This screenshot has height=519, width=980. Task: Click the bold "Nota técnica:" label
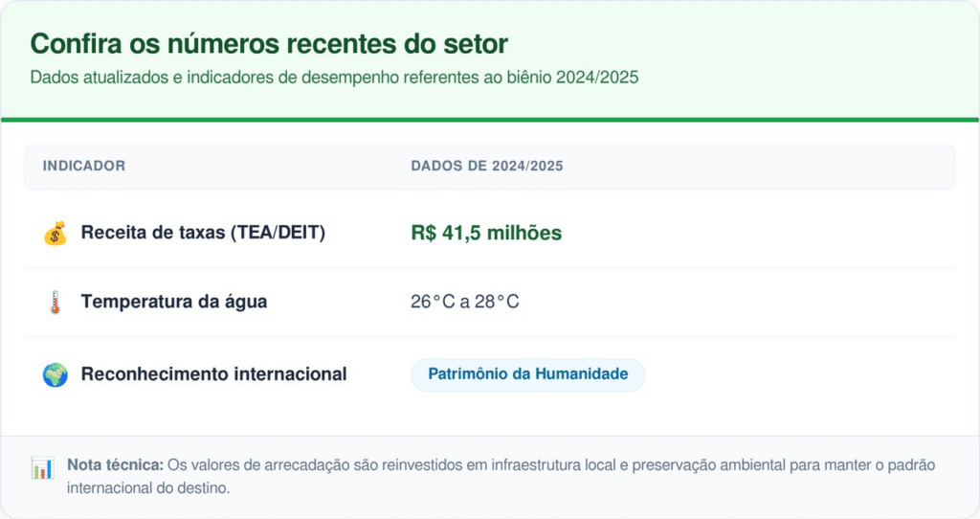[x=115, y=465]
